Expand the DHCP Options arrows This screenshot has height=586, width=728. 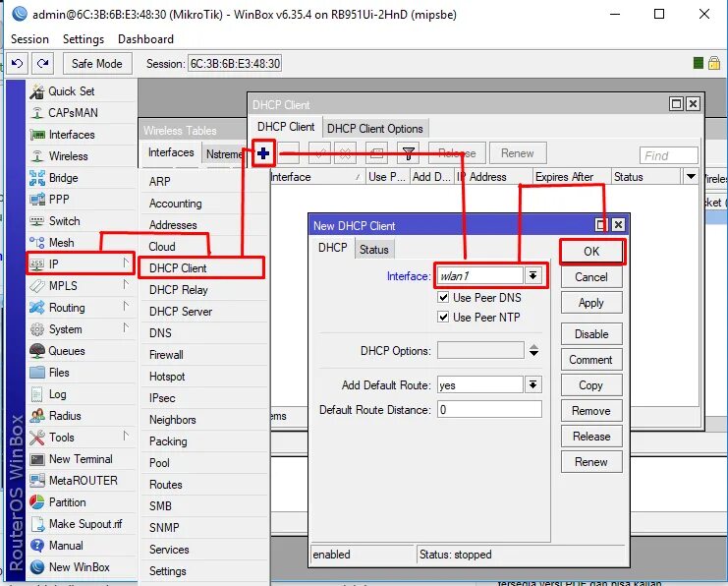[533, 350]
